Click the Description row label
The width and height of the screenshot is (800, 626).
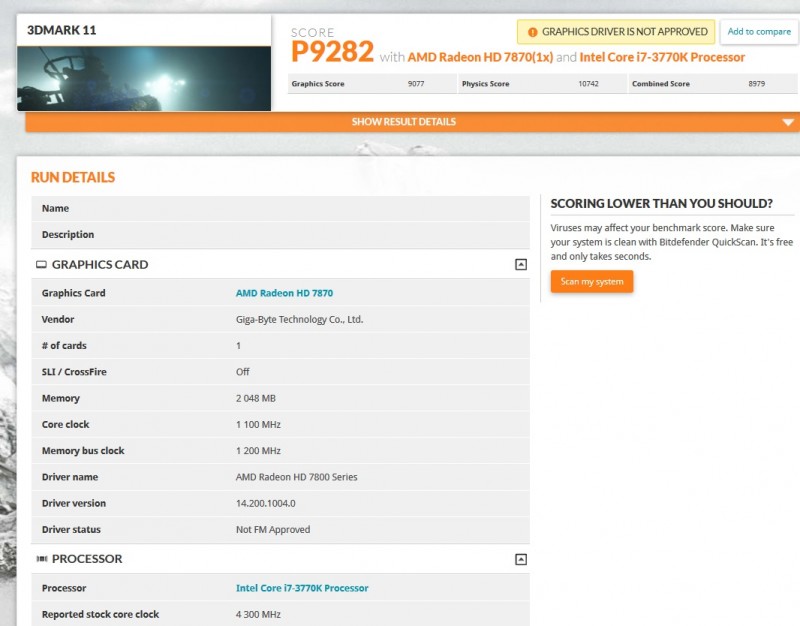coord(68,235)
